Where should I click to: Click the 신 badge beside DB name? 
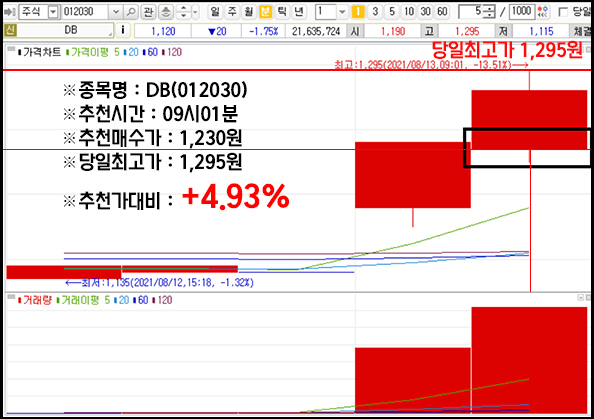click(x=9, y=30)
